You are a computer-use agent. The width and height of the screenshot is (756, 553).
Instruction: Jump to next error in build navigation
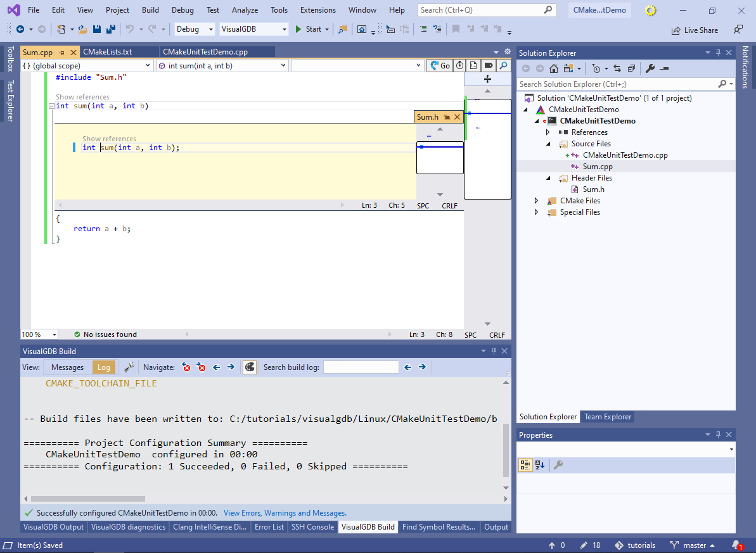pos(202,367)
